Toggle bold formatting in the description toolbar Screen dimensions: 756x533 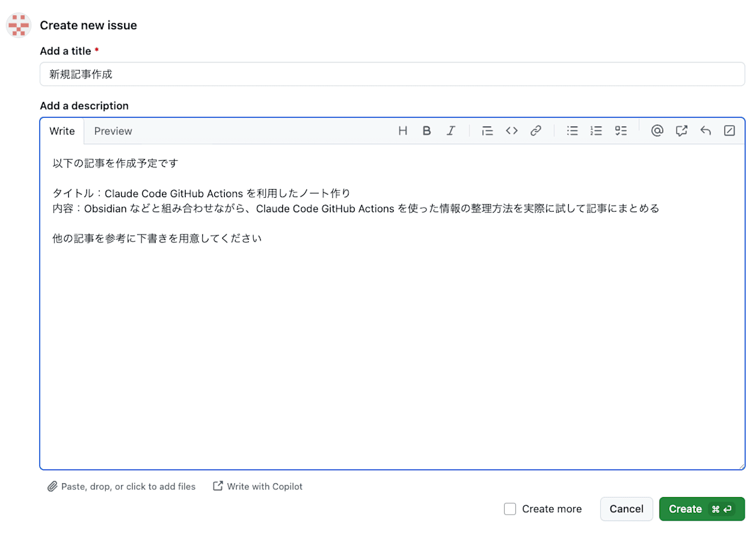click(x=427, y=131)
